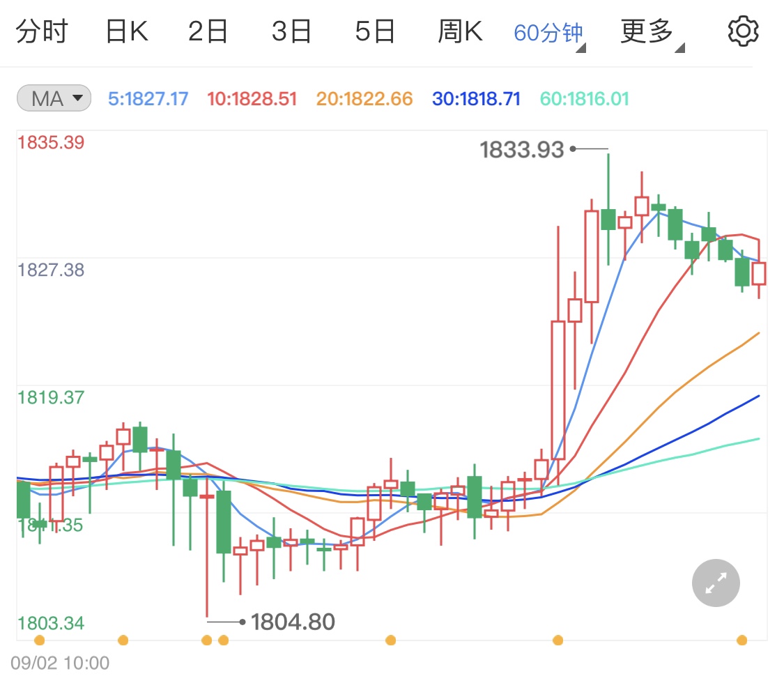
Task: Click the last orange event dot on timeline
Action: click(x=742, y=640)
